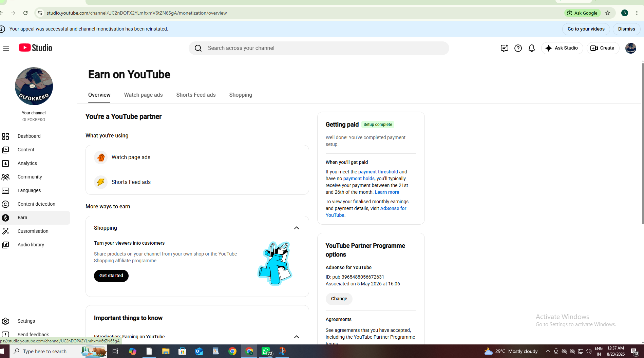Click the OLFOKREKO channel profile picture
This screenshot has width=644, height=358.
coord(34,86)
